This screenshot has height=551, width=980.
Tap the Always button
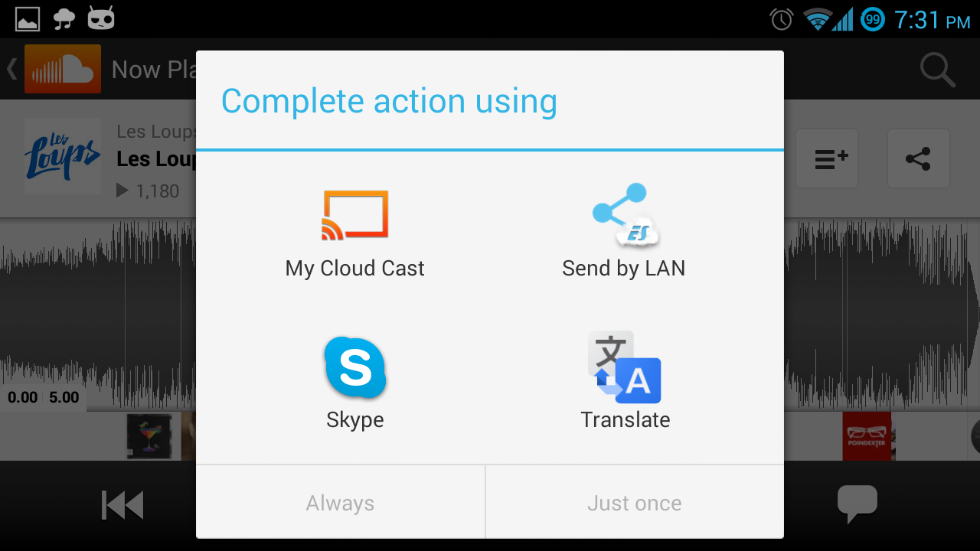[341, 503]
